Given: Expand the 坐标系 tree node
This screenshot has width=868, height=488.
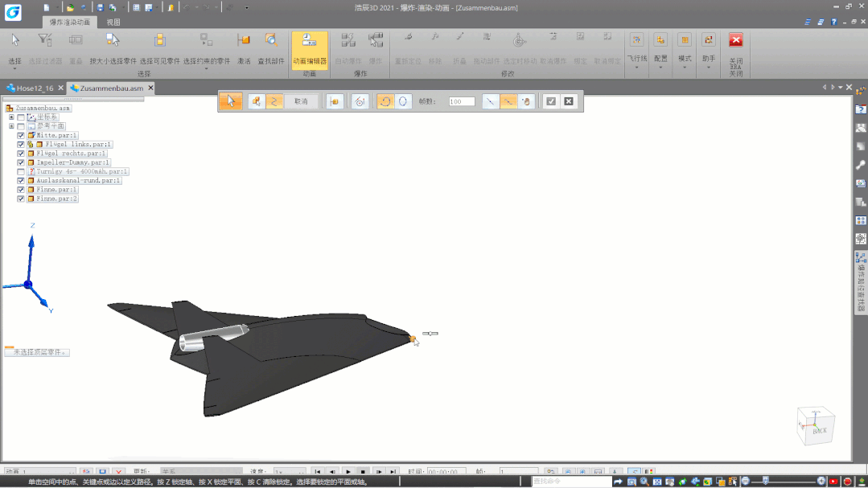Looking at the screenshot, I should point(11,117).
